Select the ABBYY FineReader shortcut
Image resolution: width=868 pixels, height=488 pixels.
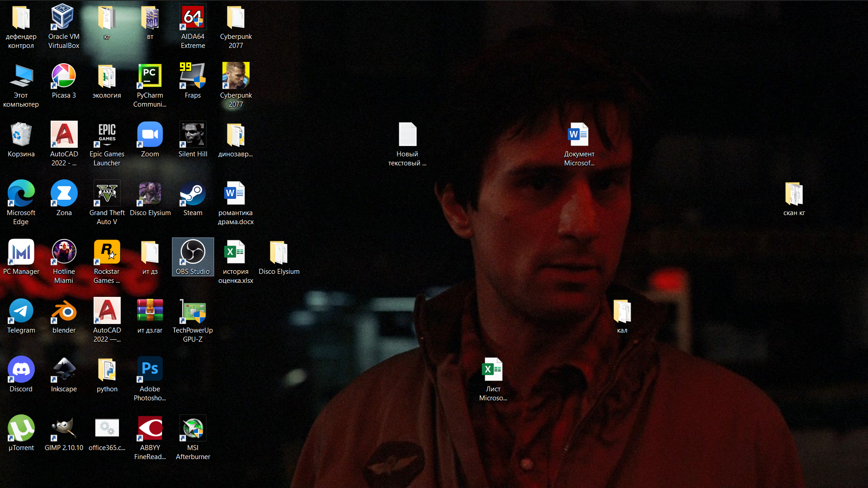click(150, 437)
